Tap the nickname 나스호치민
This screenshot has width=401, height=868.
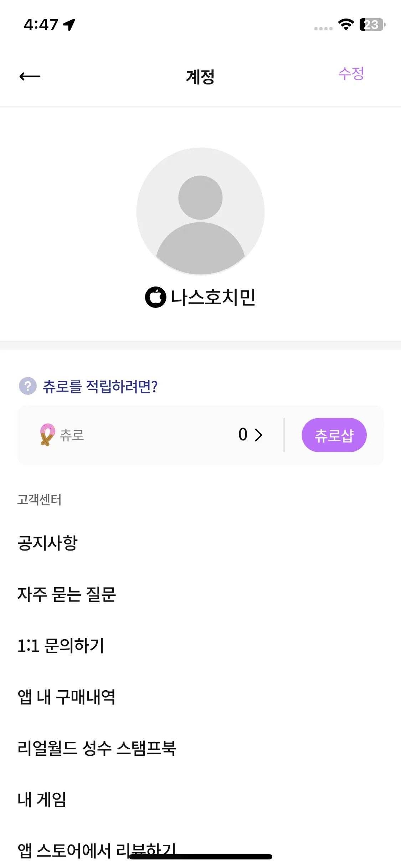(213, 297)
